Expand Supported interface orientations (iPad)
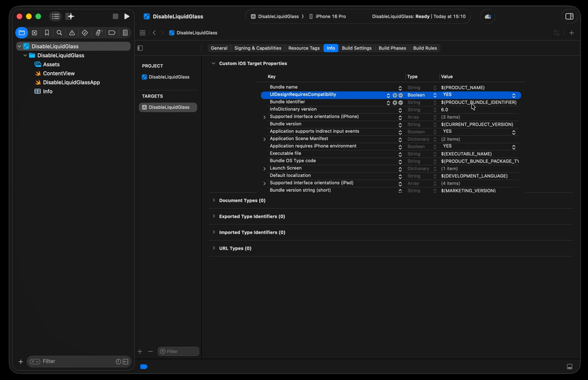Image resolution: width=588 pixels, height=380 pixels. [x=265, y=183]
